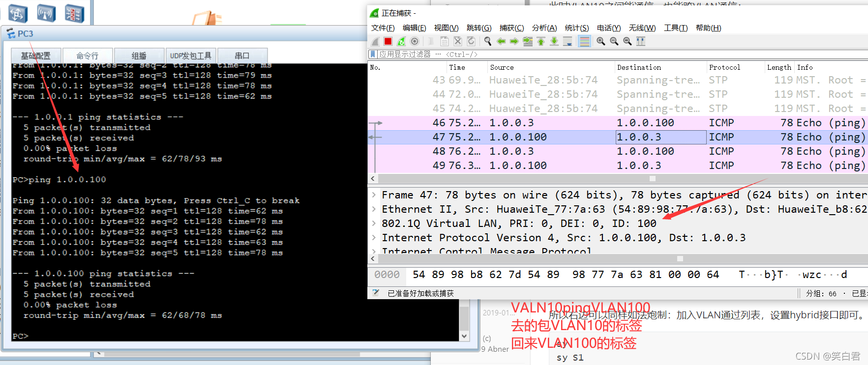Reset packet text to normal size
868x365 pixels.
click(x=628, y=41)
